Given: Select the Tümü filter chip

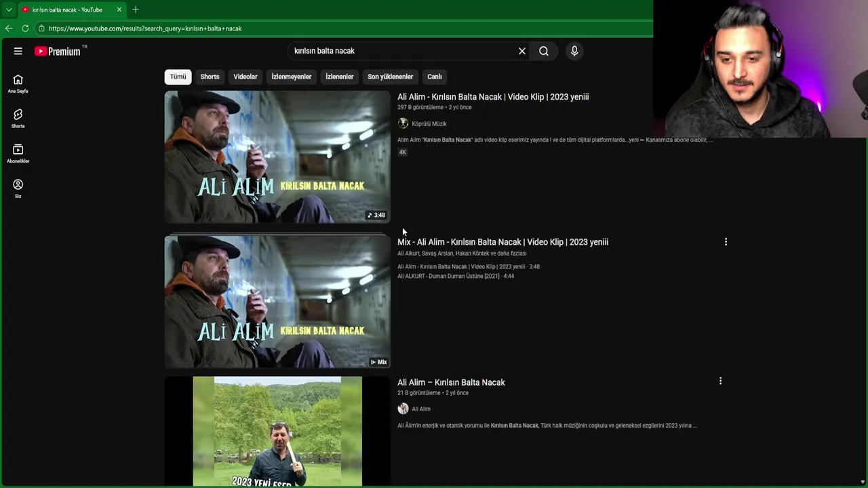Looking at the screenshot, I should [178, 77].
